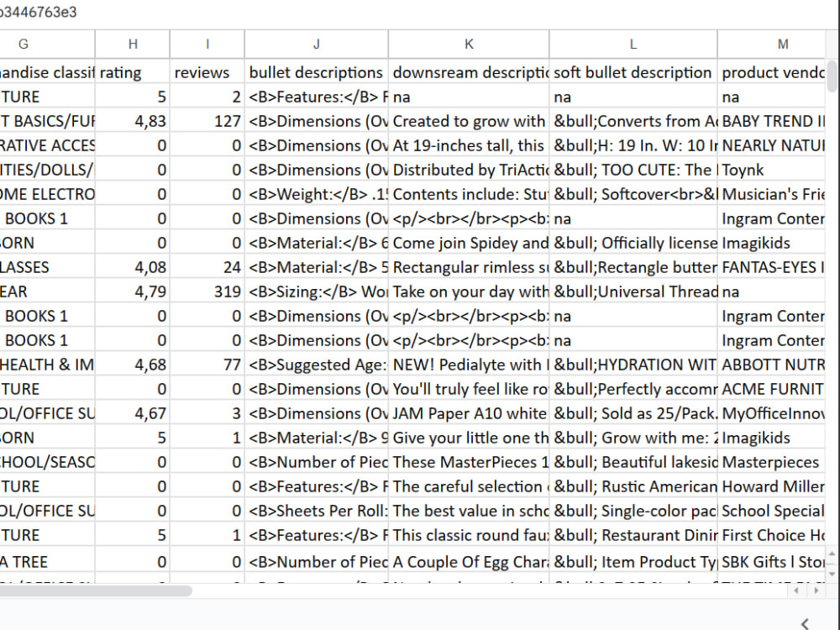Select the 'bullet descriptions' header cell

pos(317,72)
